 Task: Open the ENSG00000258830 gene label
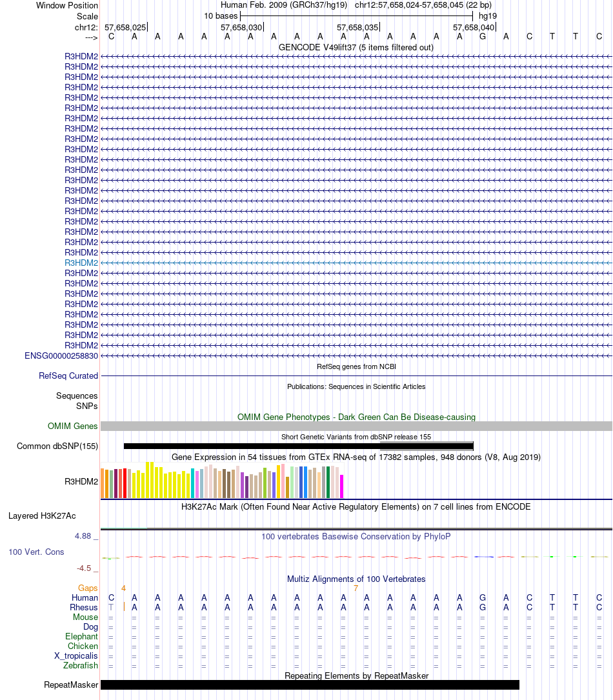pos(61,355)
